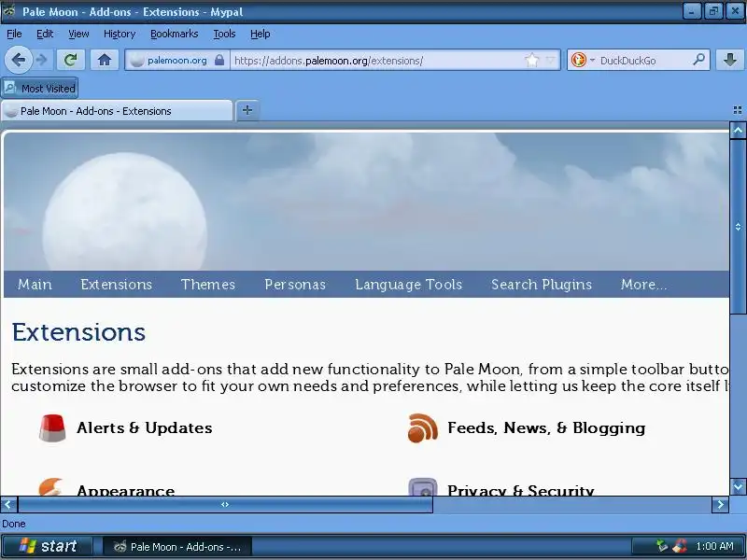Open the Main link in site navigation
Image resolution: width=747 pixels, height=560 pixels.
[x=35, y=285]
